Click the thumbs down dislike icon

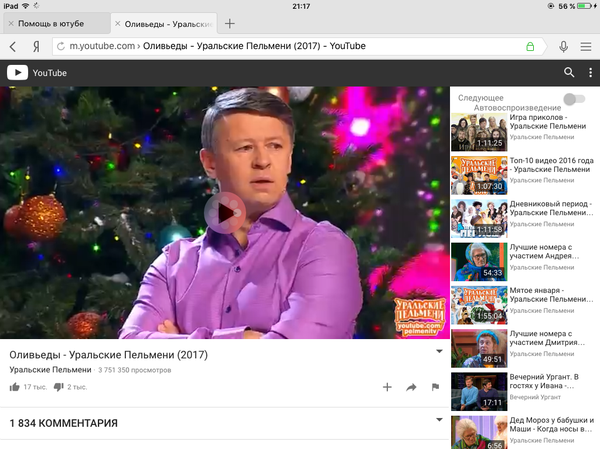59,387
